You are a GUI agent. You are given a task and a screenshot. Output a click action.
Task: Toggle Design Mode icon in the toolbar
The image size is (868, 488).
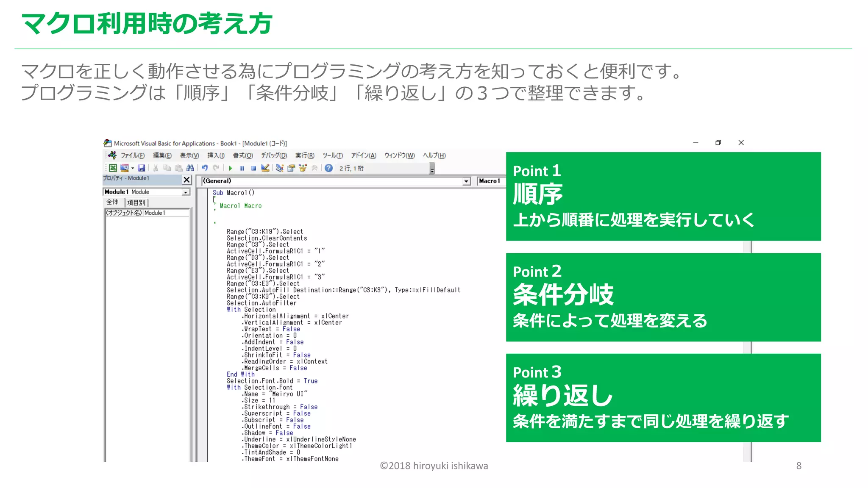[265, 168]
